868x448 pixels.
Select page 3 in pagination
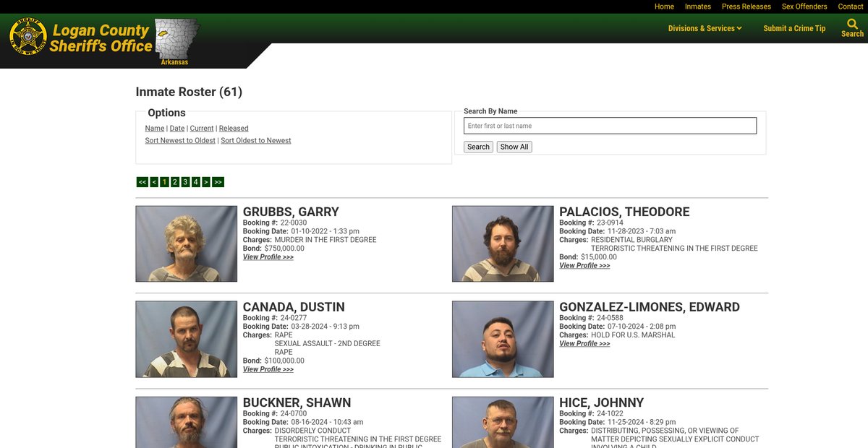click(185, 182)
